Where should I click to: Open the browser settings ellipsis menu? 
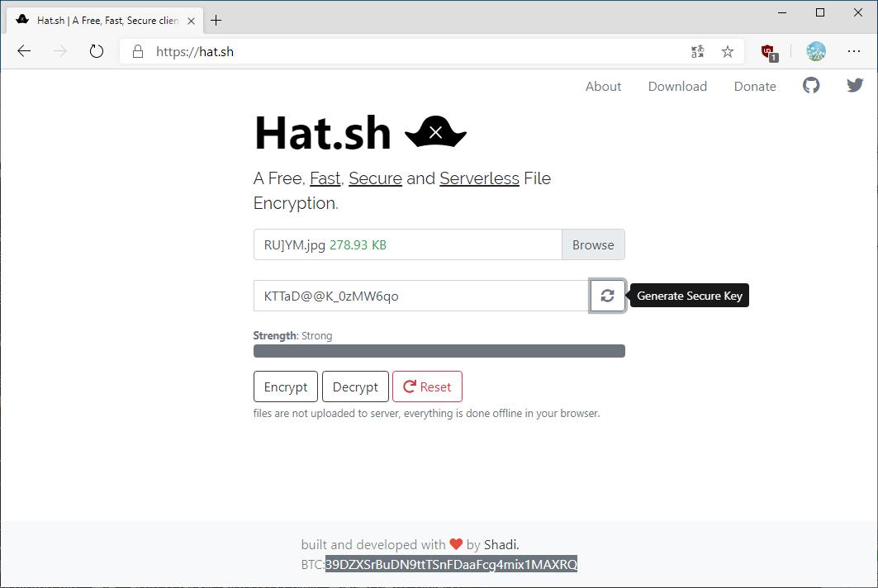tap(854, 51)
